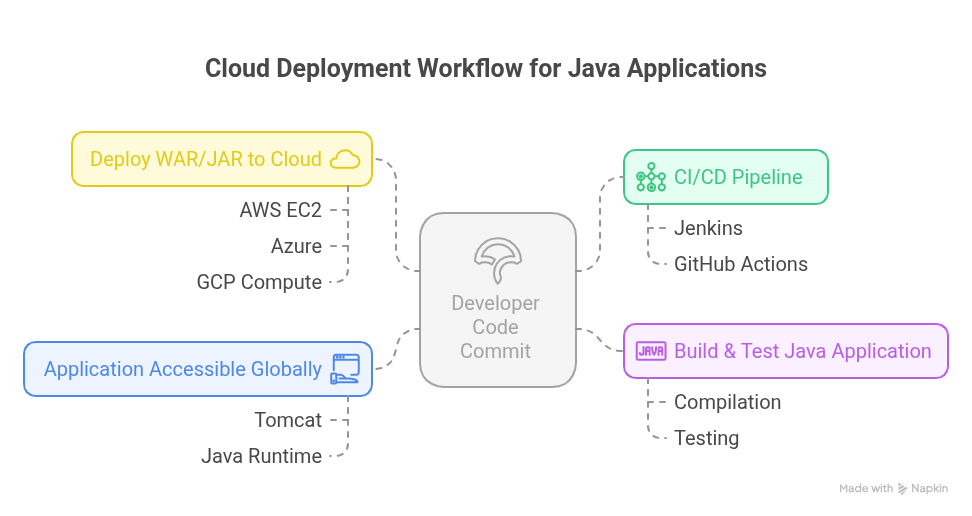Select the CI/CD pipeline network icon

[651, 177]
